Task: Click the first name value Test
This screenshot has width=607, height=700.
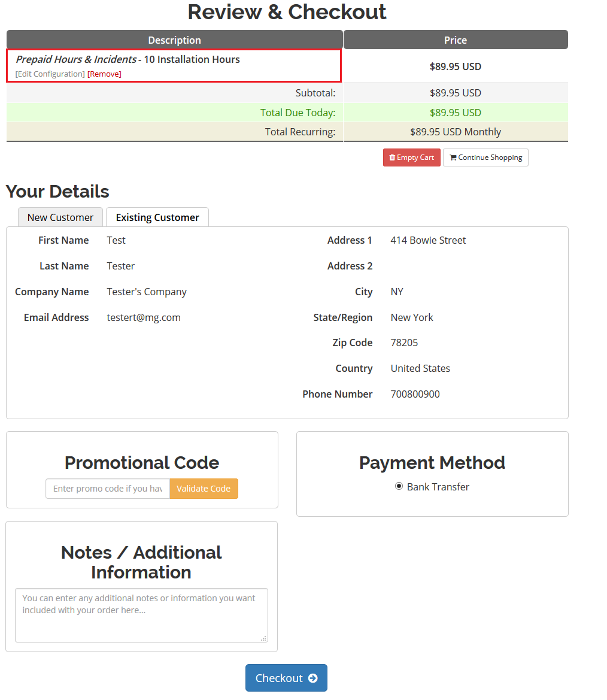Action: coord(116,240)
